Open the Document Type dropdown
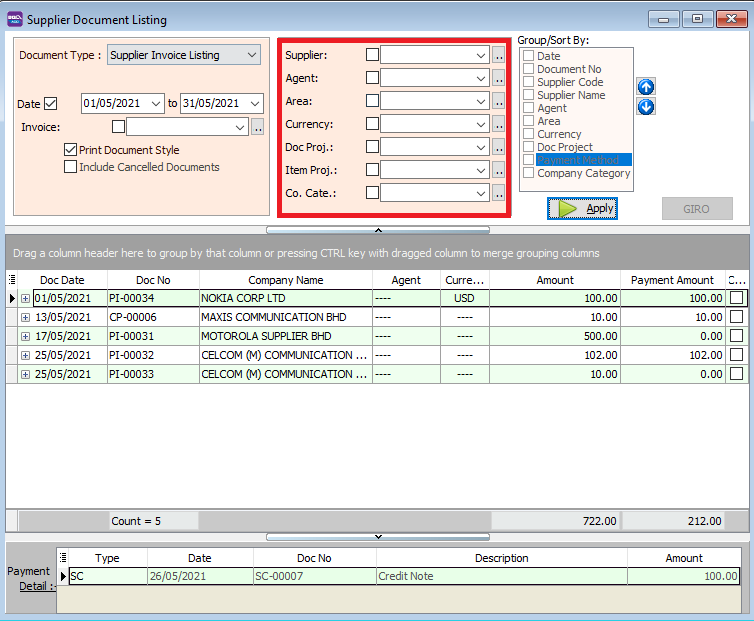 pos(252,55)
